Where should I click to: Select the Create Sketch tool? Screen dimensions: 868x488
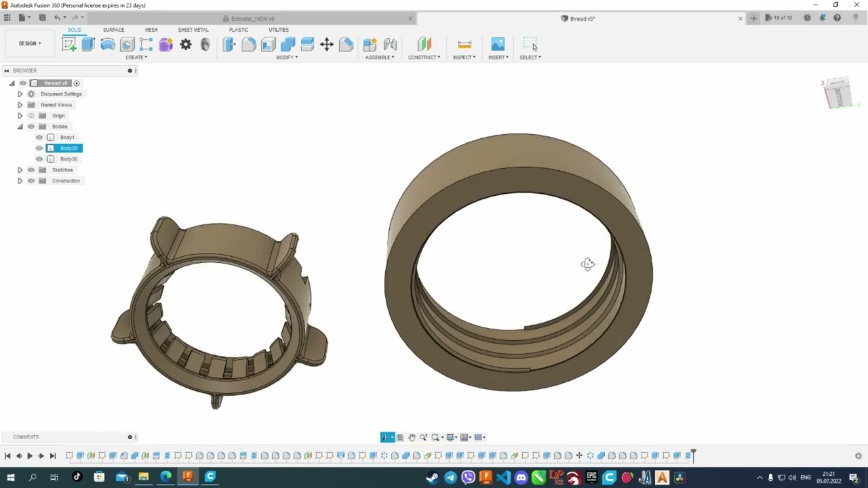[69, 45]
